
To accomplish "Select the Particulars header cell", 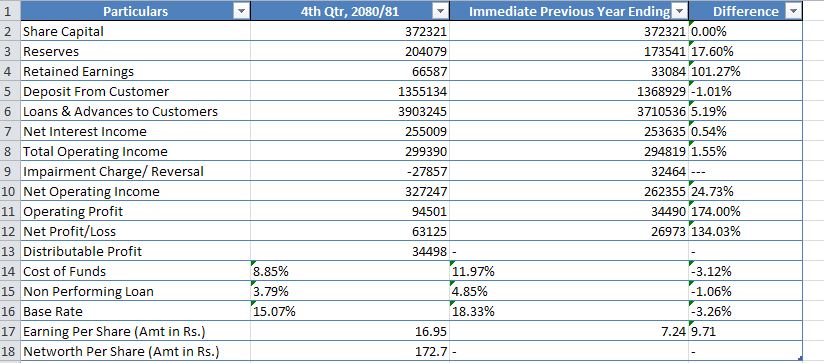I will (x=136, y=12).
